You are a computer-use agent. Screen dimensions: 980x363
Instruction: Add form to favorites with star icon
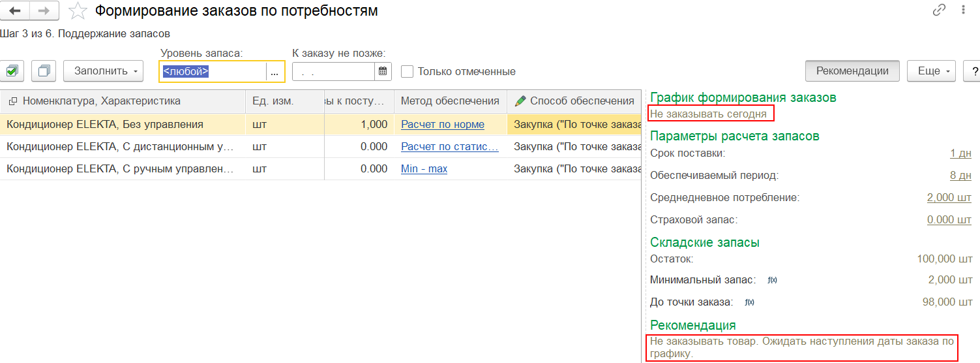(78, 11)
